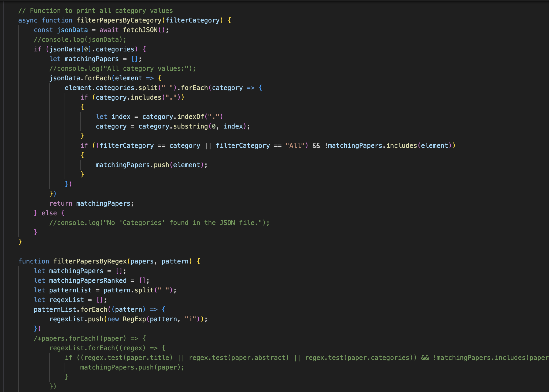Click the regex.test(paper.abstract) commented expression
The image size is (549, 392).
point(239,358)
